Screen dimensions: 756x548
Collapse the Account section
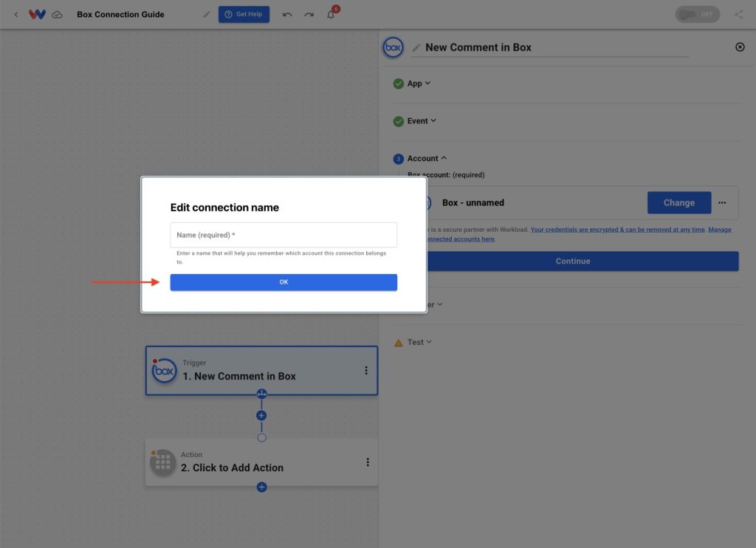click(x=427, y=158)
